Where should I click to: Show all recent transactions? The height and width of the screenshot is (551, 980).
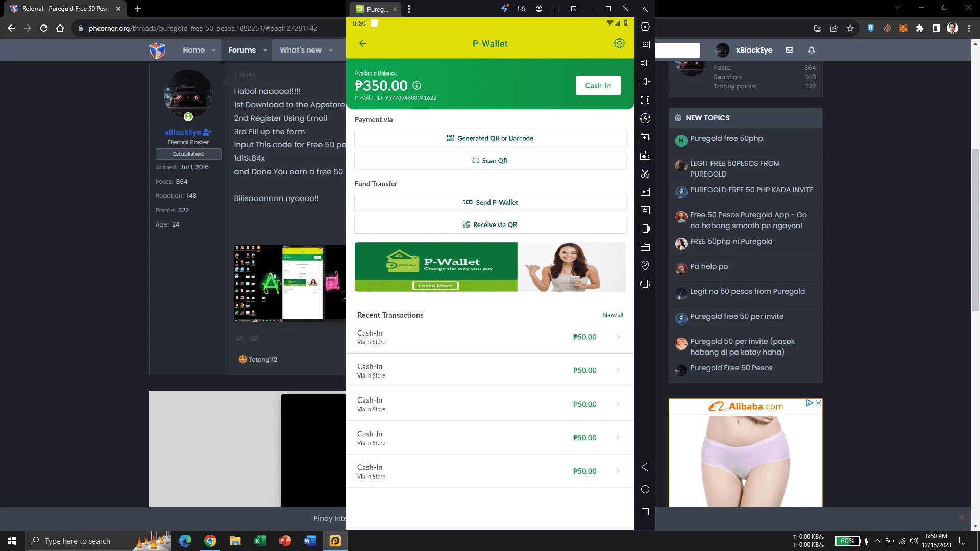pos(612,315)
